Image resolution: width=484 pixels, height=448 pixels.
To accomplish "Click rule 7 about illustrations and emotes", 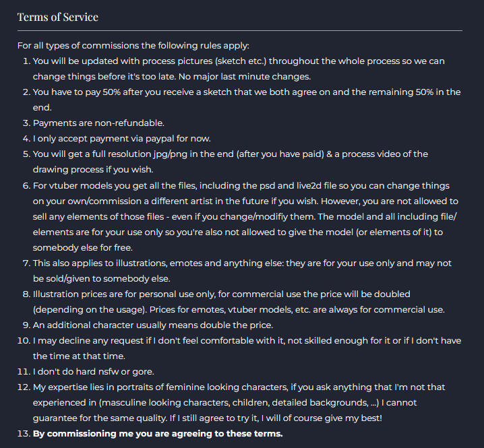I will (x=242, y=263).
